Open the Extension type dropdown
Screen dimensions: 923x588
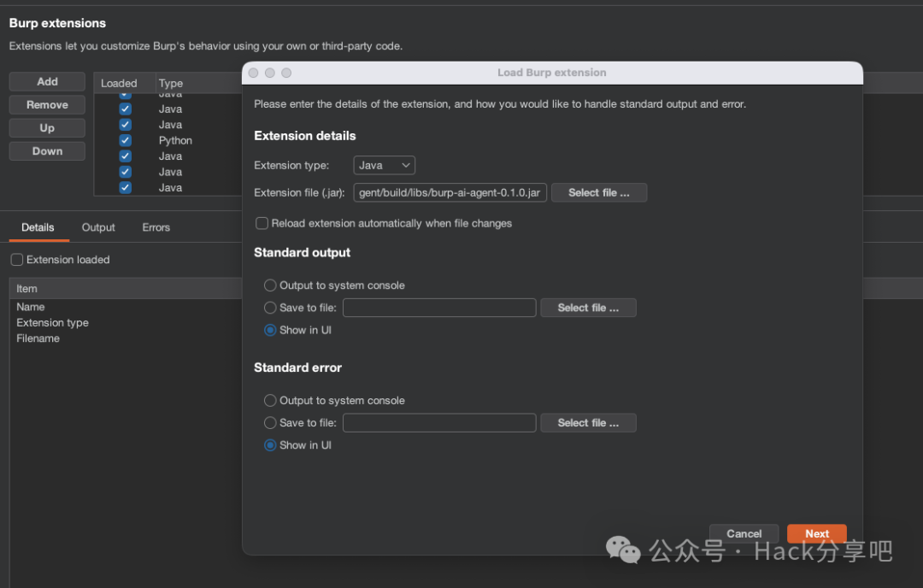click(x=383, y=165)
